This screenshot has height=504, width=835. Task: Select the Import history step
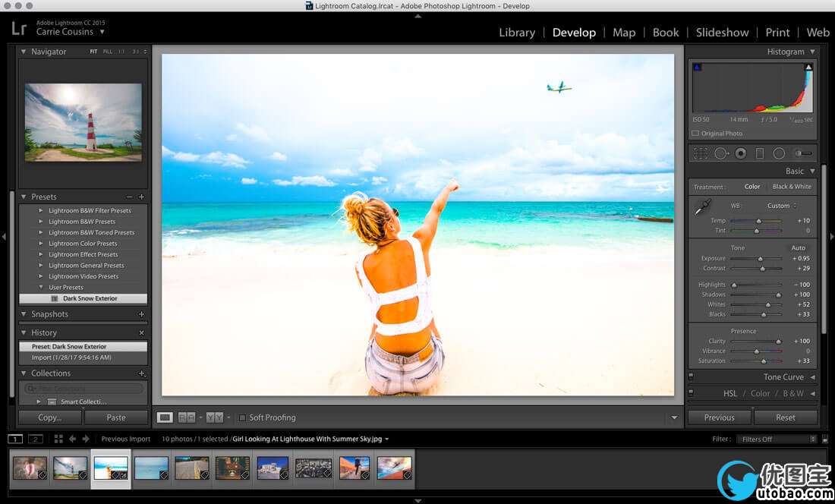pyautogui.click(x=83, y=358)
